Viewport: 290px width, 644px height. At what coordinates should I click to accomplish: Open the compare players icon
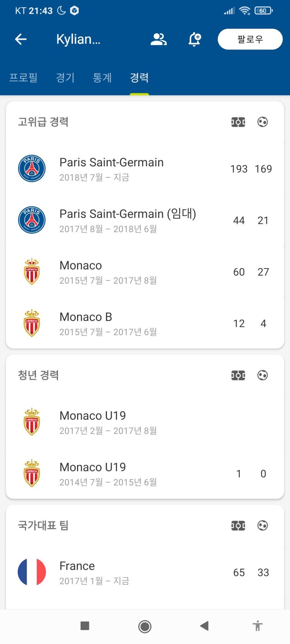(x=159, y=39)
